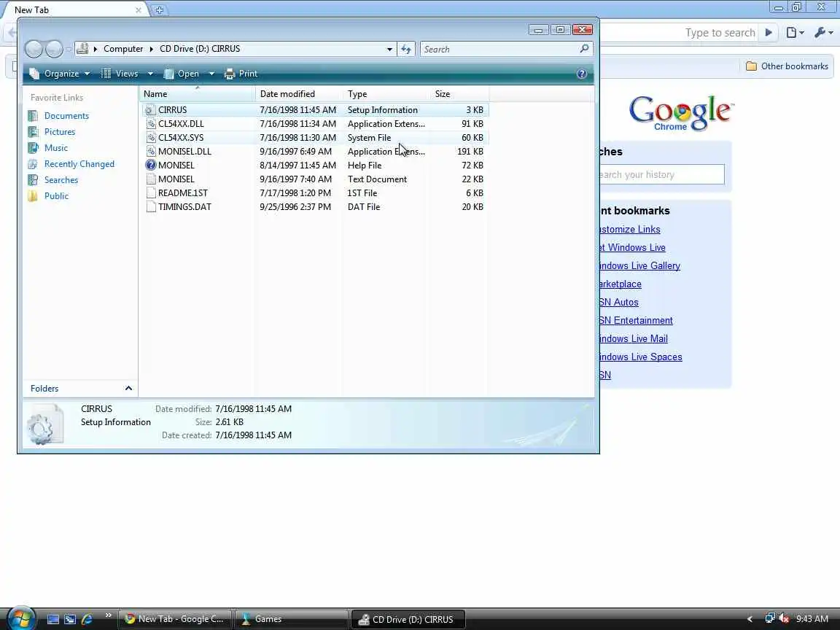Click the Explorer back navigation button
This screenshot has height=630, width=840.
[x=34, y=50]
